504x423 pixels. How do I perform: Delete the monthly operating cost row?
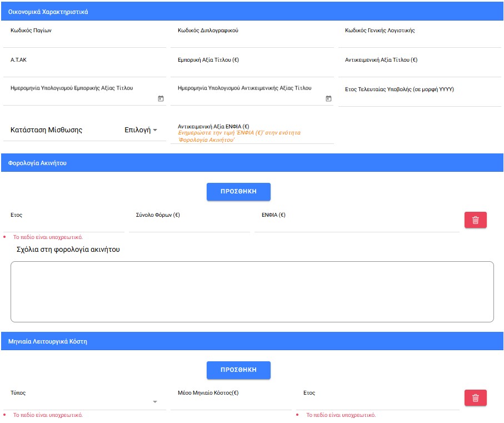coord(475,398)
